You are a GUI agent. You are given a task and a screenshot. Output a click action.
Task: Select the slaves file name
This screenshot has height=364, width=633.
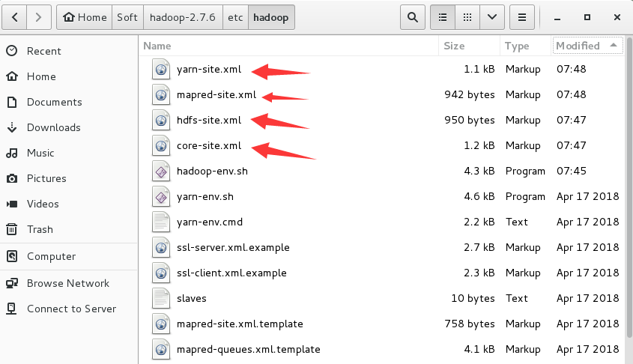coord(191,298)
